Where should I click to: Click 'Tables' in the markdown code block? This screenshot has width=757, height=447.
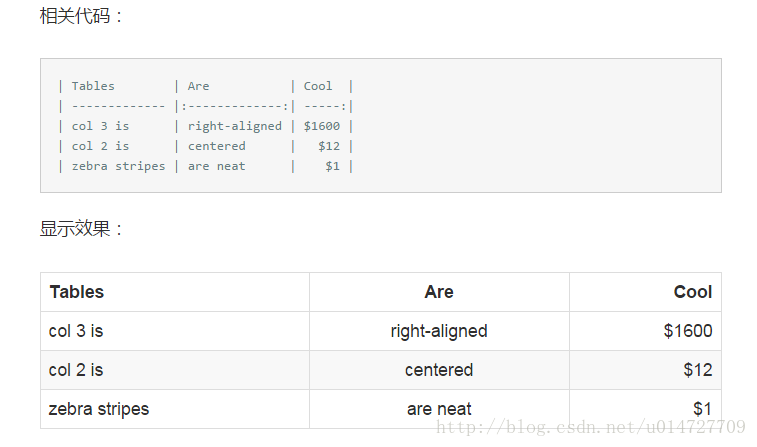click(93, 86)
